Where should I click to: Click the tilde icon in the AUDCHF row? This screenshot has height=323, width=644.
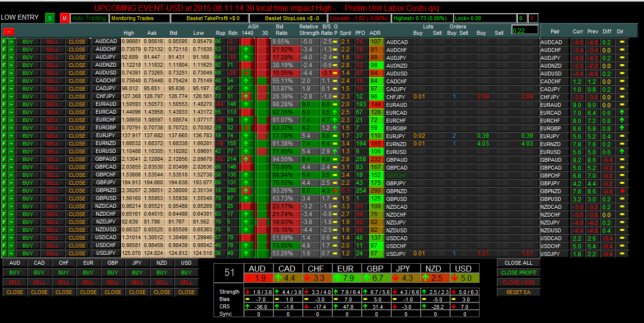pyautogui.click(x=11, y=50)
